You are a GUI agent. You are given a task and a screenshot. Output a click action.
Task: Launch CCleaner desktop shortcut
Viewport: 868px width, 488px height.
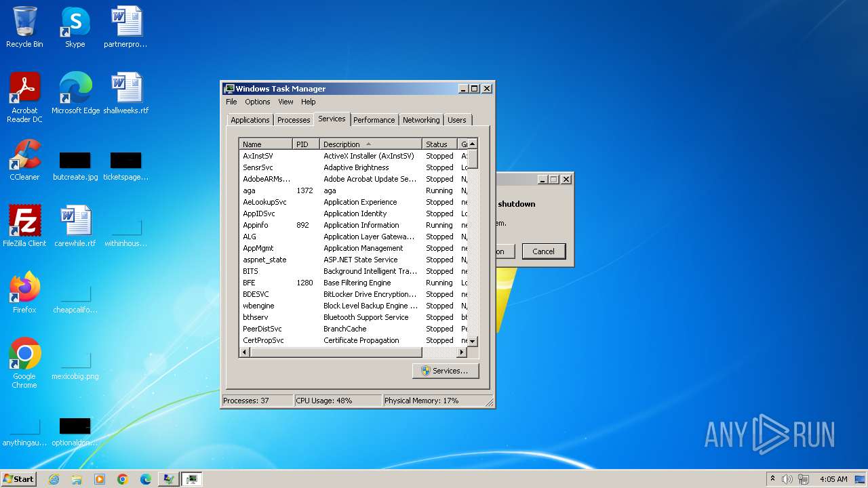(24, 160)
